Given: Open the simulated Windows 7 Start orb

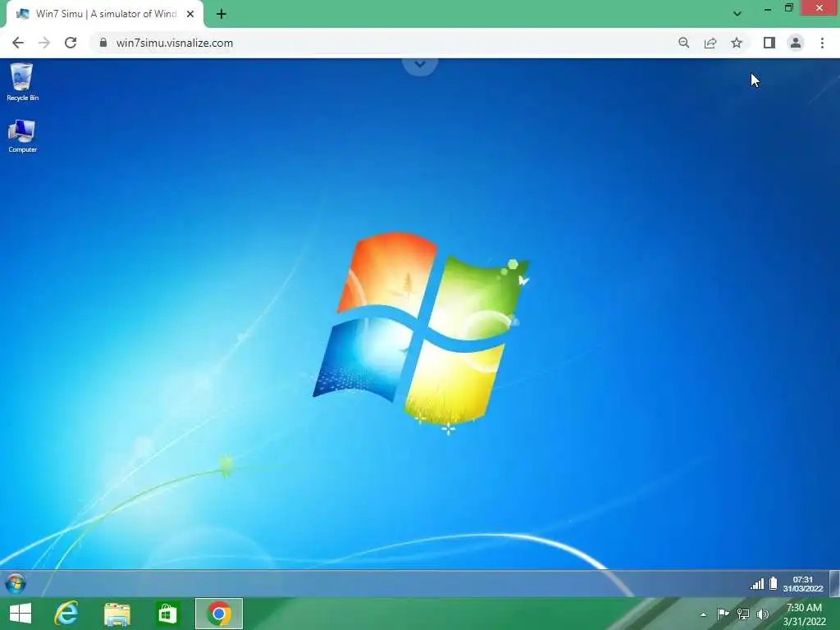Looking at the screenshot, I should 16,583.
